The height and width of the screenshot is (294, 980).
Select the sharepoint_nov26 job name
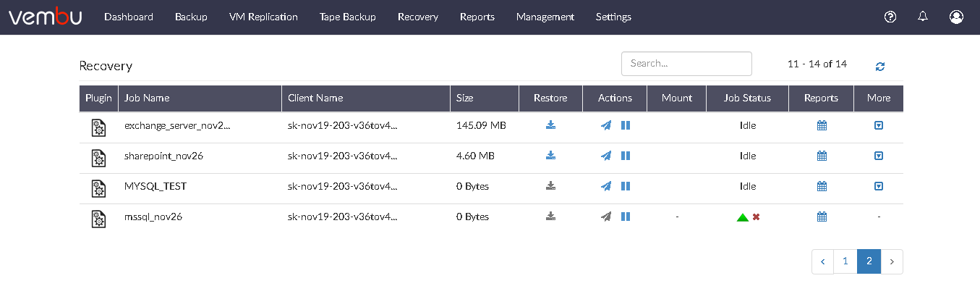coord(163,156)
